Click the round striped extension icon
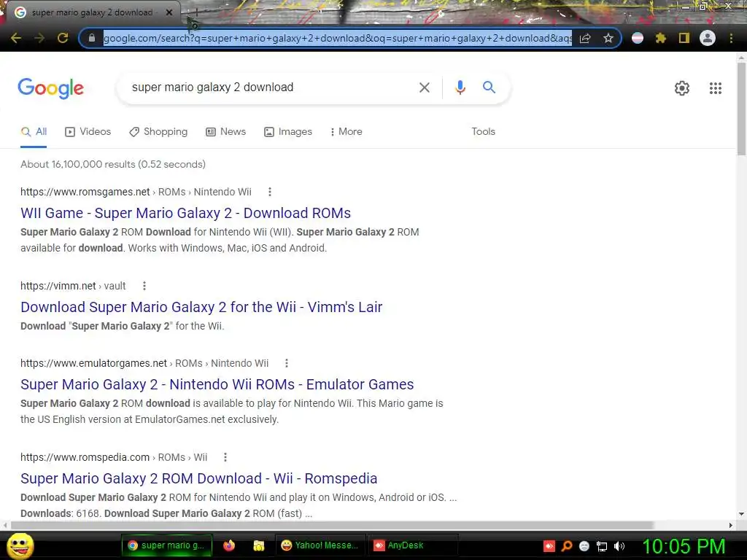747x560 pixels. (x=638, y=38)
